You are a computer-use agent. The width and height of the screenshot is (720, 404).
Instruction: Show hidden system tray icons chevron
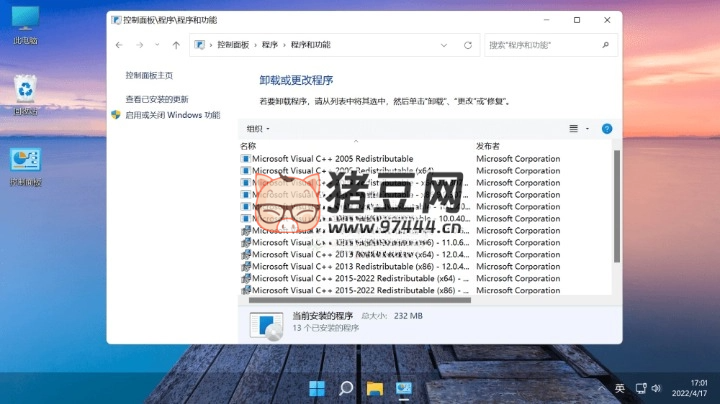coord(600,388)
